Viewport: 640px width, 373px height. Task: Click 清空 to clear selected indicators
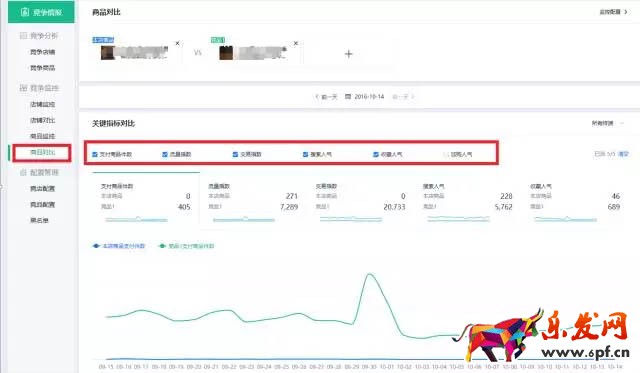tap(623, 154)
